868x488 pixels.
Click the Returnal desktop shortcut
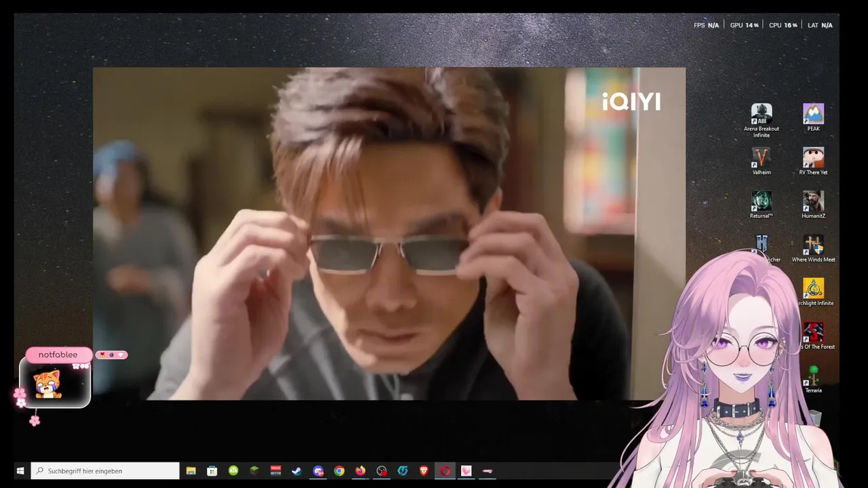761,205
